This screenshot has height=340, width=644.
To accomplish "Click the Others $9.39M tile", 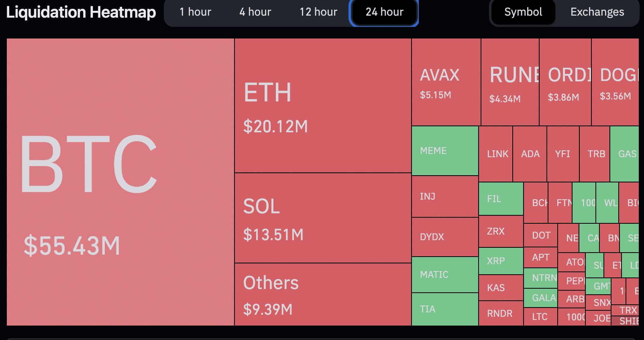I will pos(323,294).
